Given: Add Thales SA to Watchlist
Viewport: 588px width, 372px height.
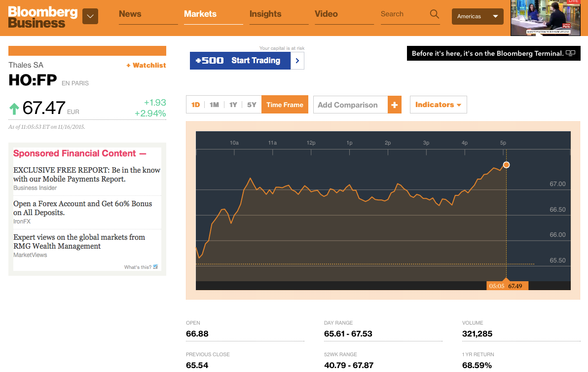Looking at the screenshot, I should coord(146,65).
